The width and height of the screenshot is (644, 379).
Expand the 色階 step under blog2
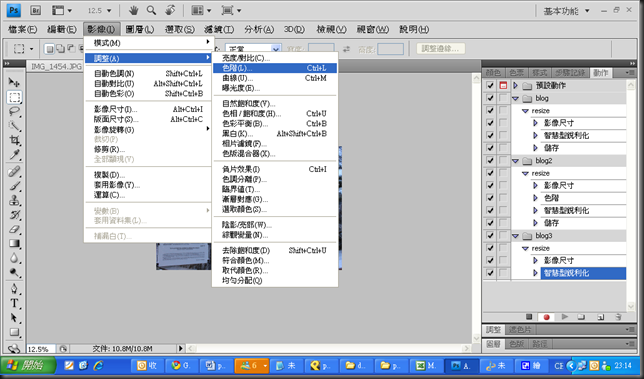(x=535, y=198)
